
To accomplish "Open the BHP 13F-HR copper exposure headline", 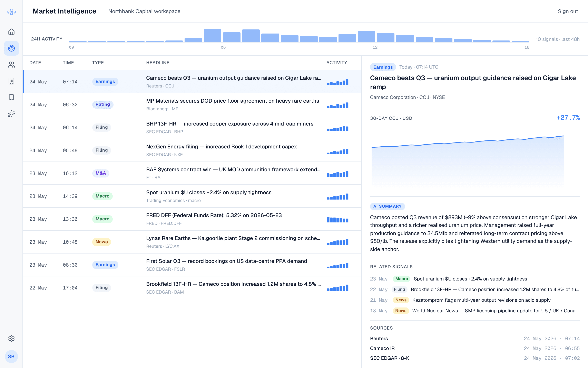I will point(230,124).
